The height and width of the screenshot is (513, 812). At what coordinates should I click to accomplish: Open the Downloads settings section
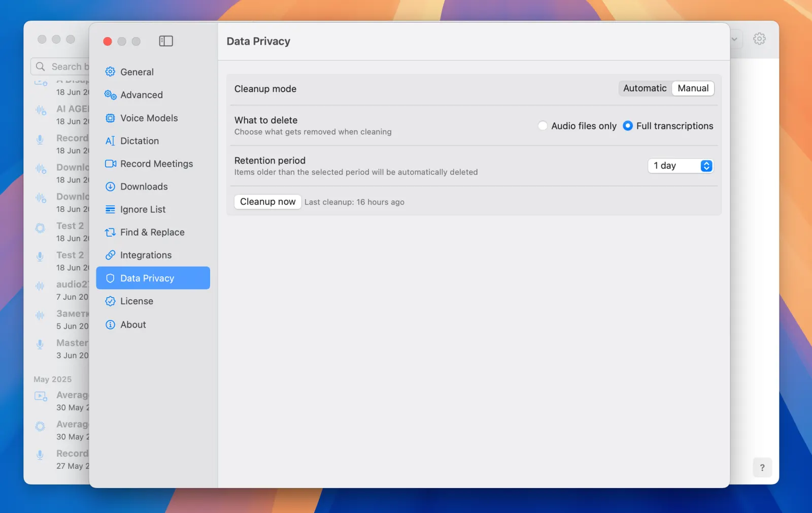[153, 186]
